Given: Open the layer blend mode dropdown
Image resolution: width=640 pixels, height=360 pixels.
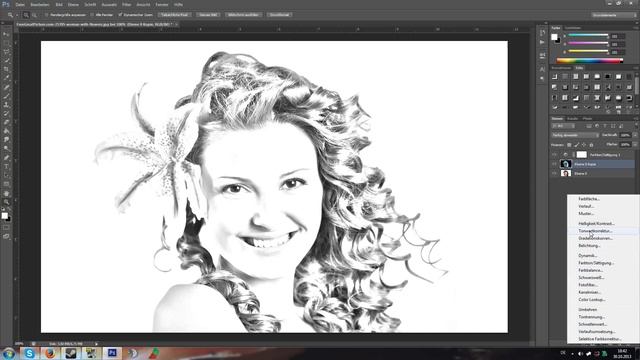Looking at the screenshot, I should click(x=575, y=135).
